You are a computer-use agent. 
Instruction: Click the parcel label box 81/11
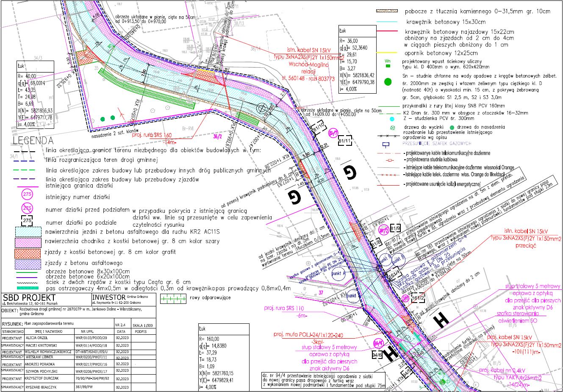tap(345, 140)
